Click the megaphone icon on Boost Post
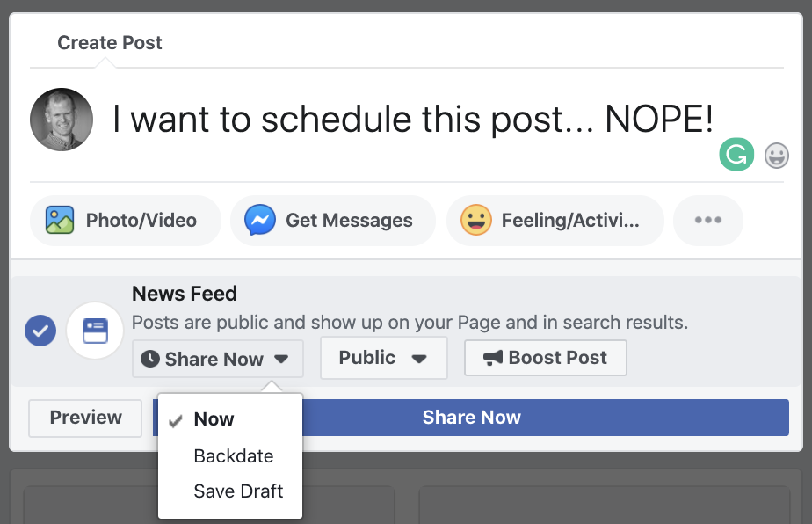This screenshot has width=812, height=524. point(493,358)
